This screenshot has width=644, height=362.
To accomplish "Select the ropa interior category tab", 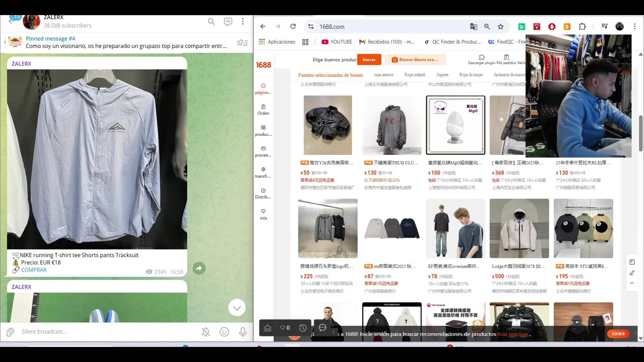I will [384, 75].
